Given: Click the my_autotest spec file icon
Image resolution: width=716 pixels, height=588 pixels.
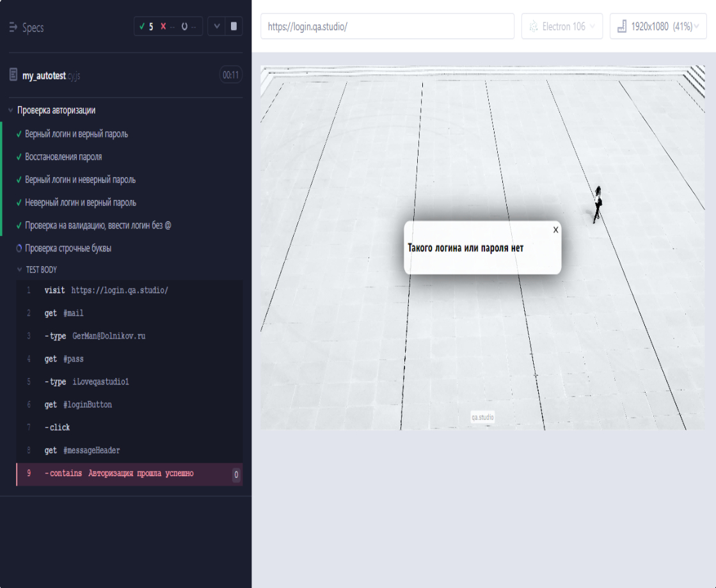Looking at the screenshot, I should [13, 75].
